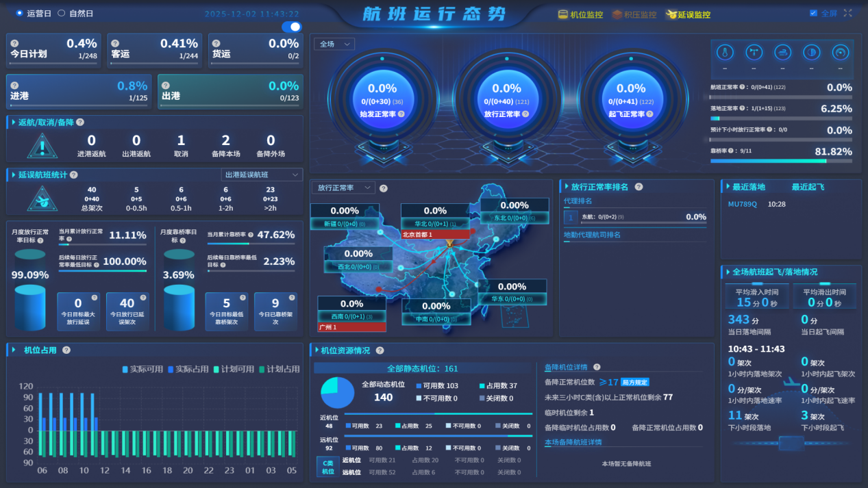Click the fullscreen expand arrows icon
This screenshot has height=488, width=868.
coord(848,13)
